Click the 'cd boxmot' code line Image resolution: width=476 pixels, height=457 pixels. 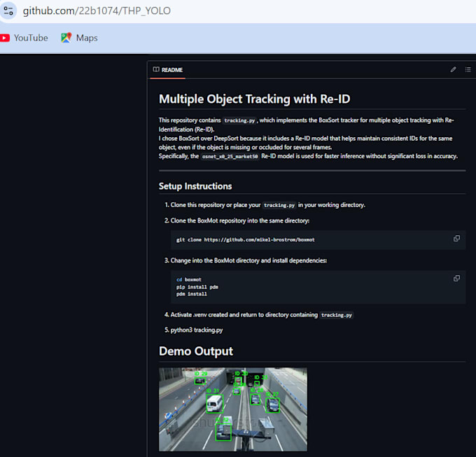click(x=188, y=279)
